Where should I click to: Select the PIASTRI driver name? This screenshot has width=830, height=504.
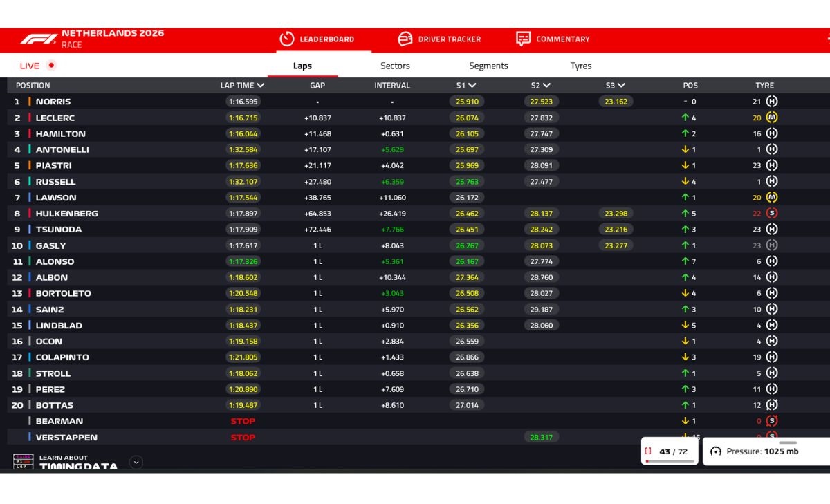point(54,165)
